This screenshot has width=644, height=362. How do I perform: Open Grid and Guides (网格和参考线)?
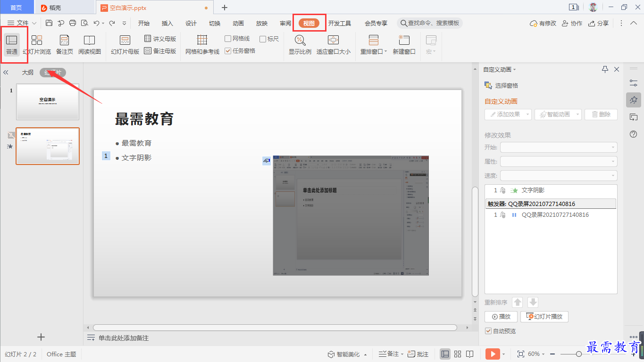[x=202, y=45]
